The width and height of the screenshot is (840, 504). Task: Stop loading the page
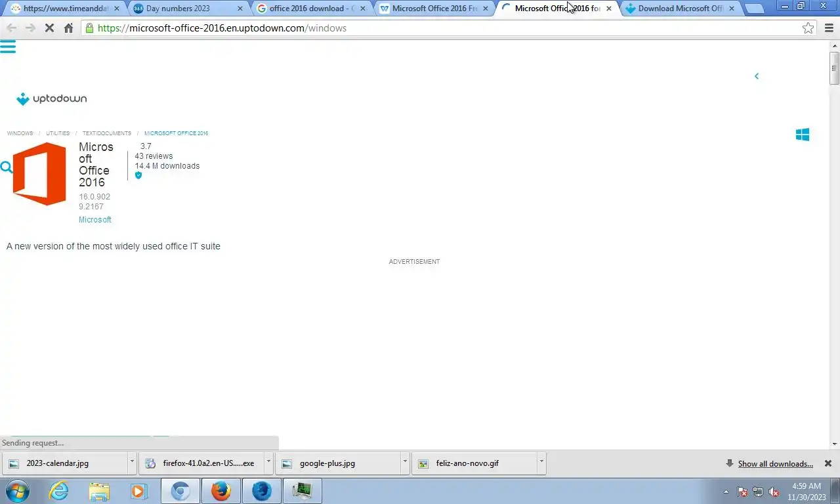(x=49, y=28)
